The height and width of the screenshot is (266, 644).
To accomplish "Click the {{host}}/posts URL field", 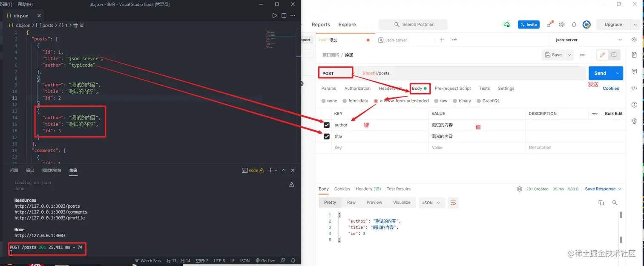I will [x=472, y=73].
